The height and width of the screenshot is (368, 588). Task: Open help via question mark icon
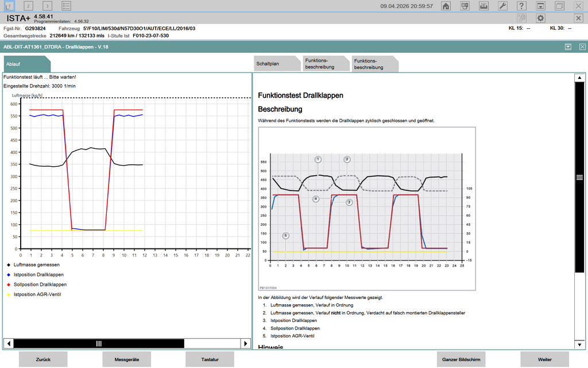click(x=521, y=6)
